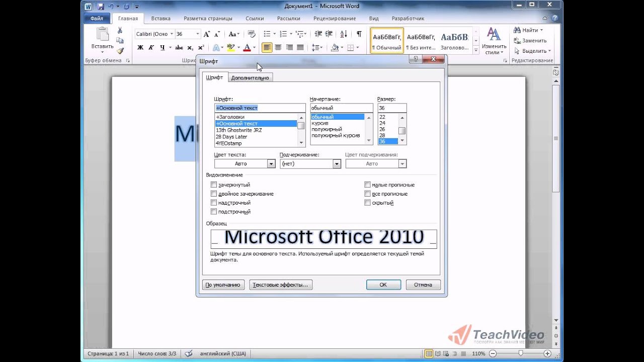Image resolution: width=644 pixels, height=362 pixels.
Task: Expand the Найти dropdown arrow
Action: coord(541,30)
